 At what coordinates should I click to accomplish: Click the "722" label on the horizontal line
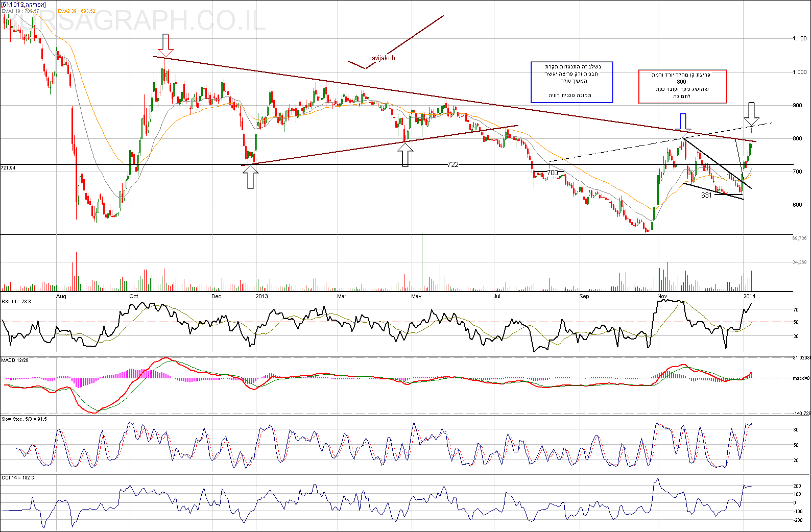pos(453,164)
